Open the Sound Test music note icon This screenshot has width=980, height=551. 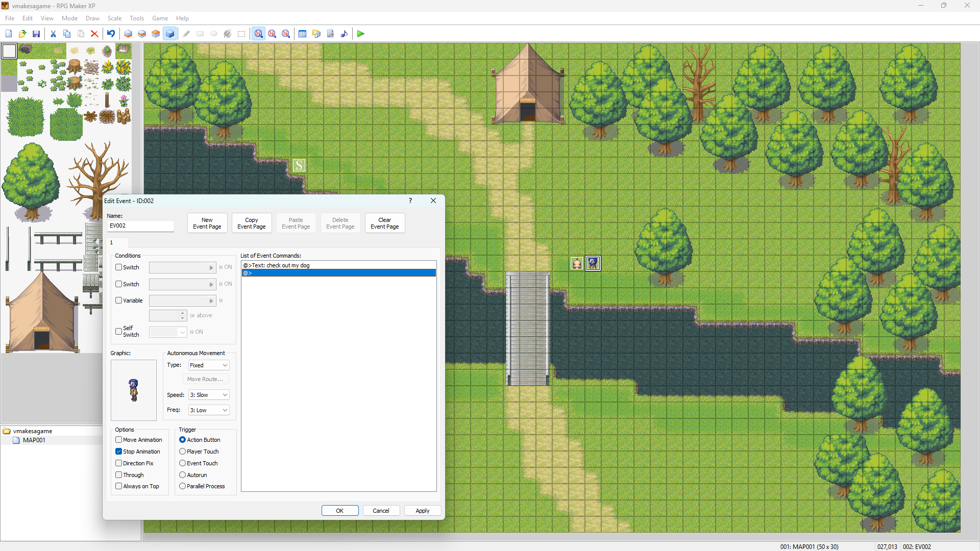pyautogui.click(x=344, y=34)
